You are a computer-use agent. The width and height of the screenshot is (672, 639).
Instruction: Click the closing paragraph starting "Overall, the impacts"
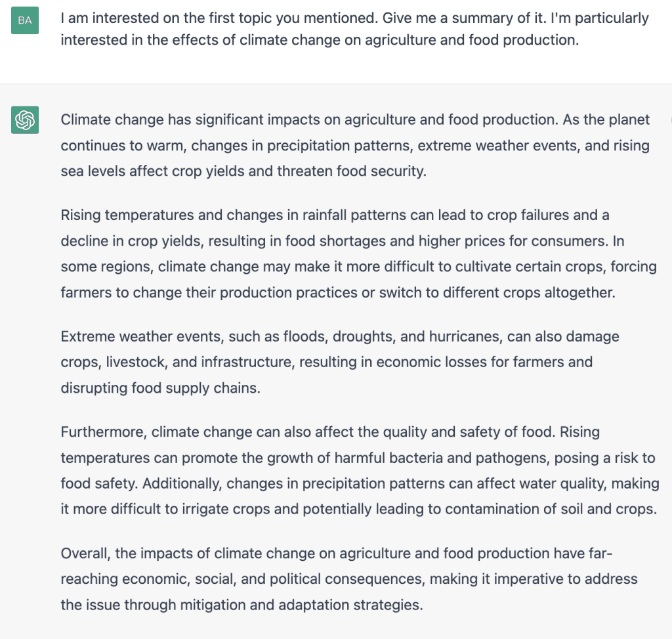[x=348, y=579]
